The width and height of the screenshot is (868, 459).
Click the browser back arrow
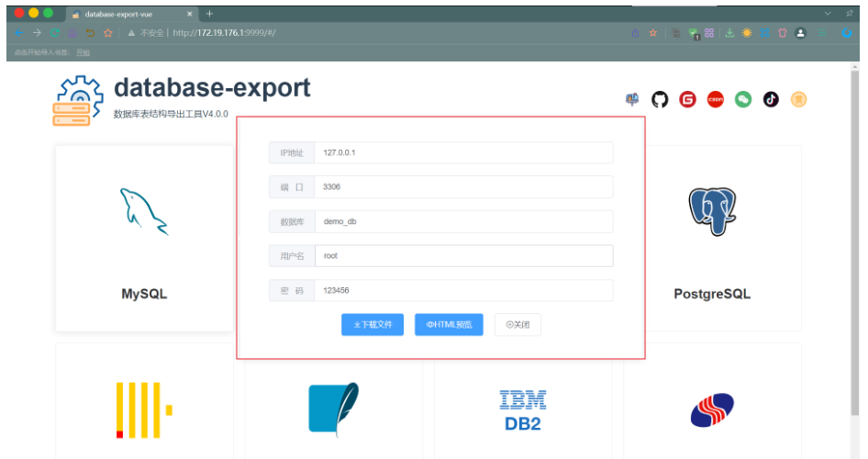pos(19,33)
